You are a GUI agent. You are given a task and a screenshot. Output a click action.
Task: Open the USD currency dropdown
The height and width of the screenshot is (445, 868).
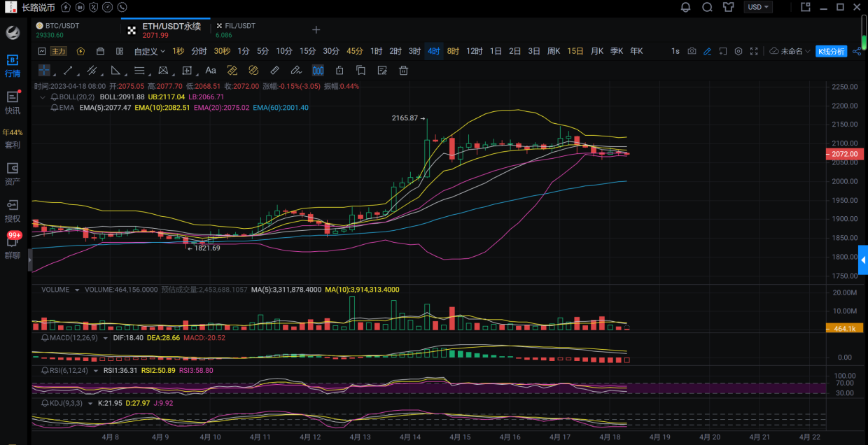tap(758, 7)
